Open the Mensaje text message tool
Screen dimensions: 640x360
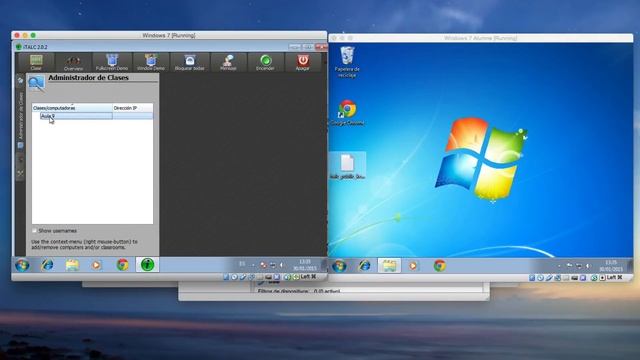[x=228, y=62]
